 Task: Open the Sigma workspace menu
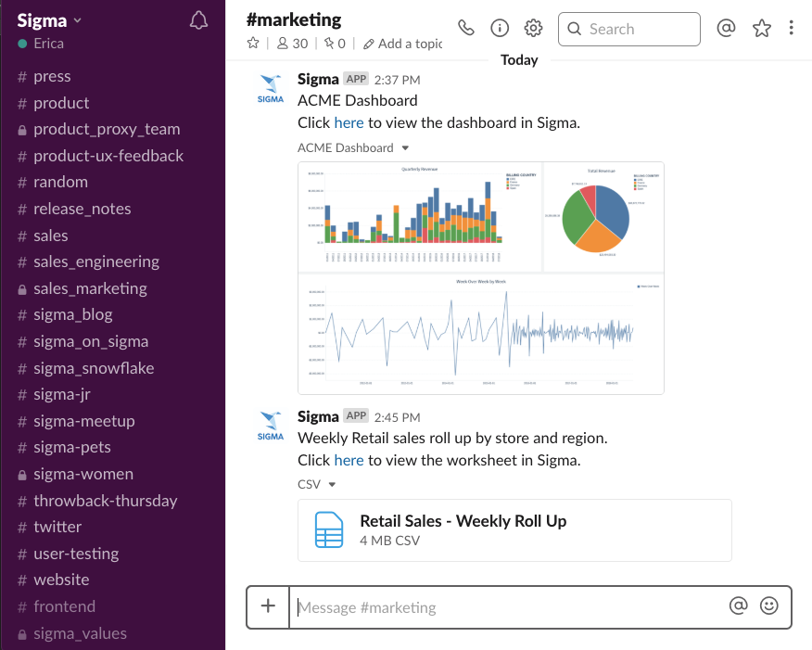point(49,20)
